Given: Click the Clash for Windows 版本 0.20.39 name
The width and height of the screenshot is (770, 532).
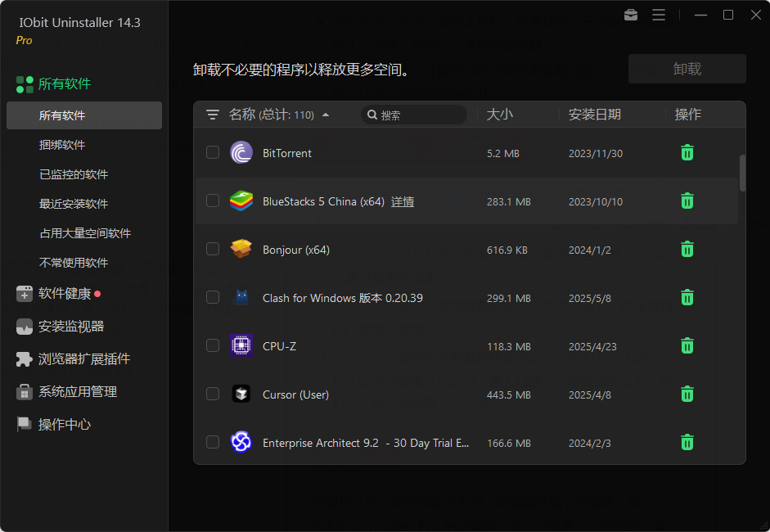Looking at the screenshot, I should (x=343, y=298).
